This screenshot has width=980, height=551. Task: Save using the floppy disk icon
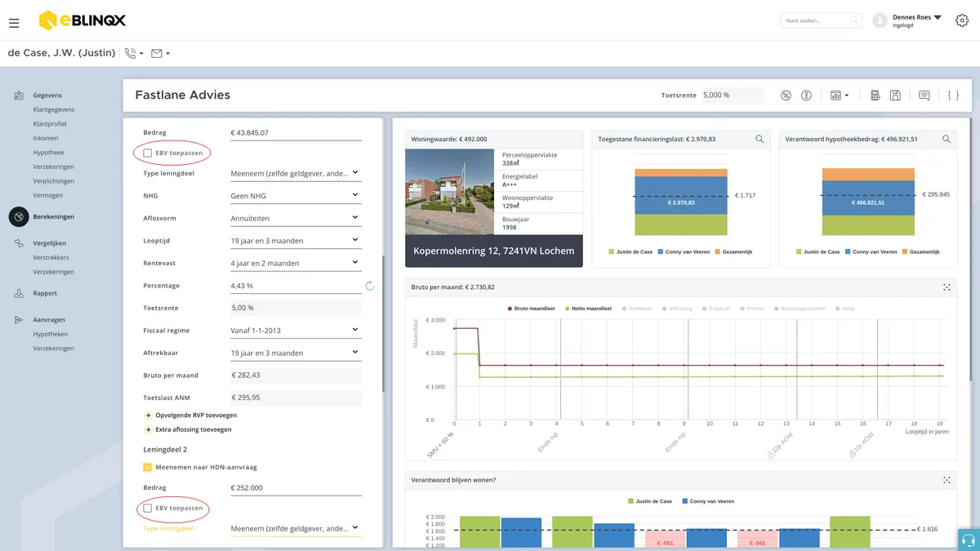point(895,96)
